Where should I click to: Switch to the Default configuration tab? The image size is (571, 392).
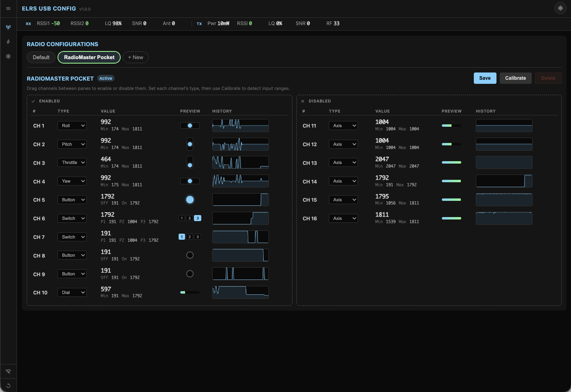41,57
